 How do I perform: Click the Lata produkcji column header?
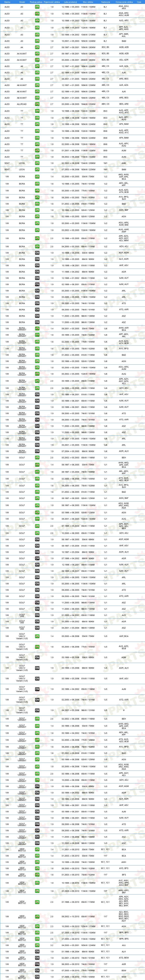(70, 2)
